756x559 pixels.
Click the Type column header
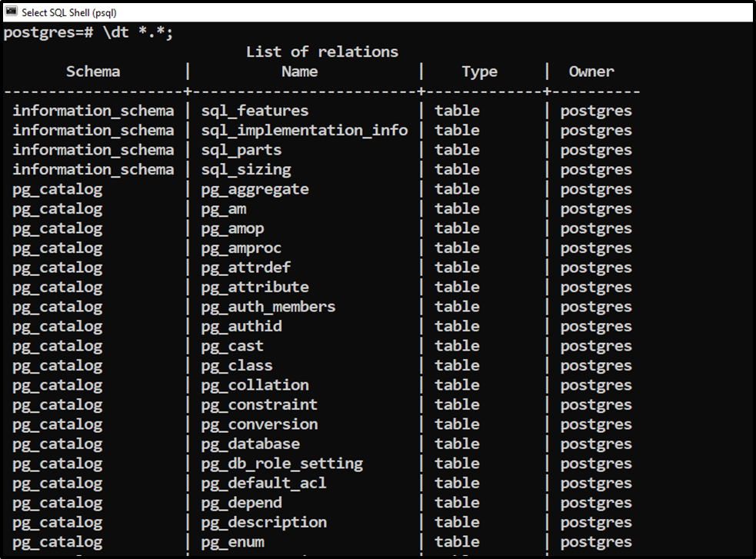tap(479, 72)
